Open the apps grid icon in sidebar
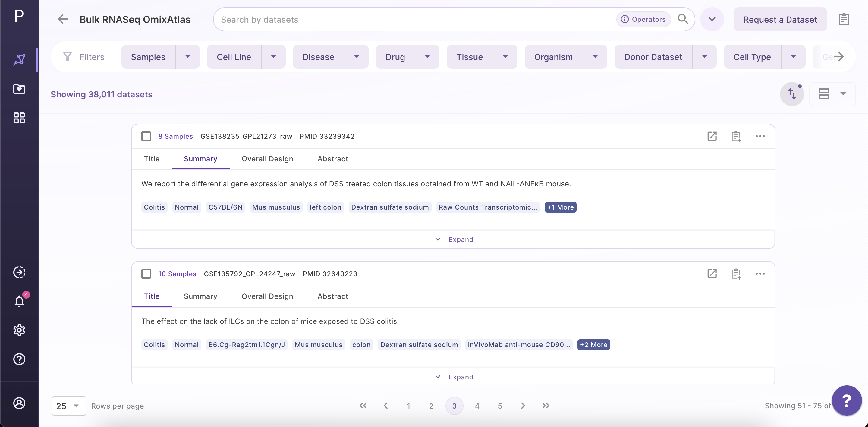This screenshot has width=868, height=427. pyautogui.click(x=19, y=118)
